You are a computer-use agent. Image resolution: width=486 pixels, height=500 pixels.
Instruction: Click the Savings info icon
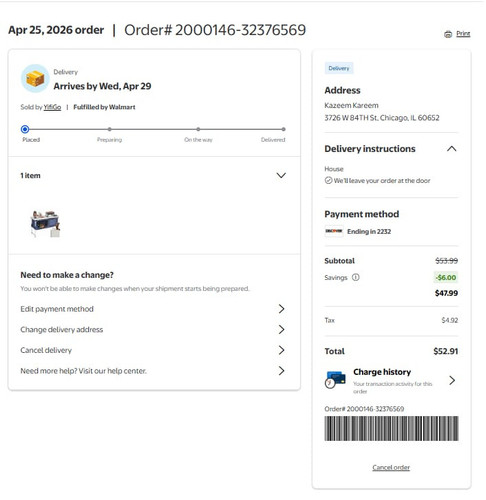[356, 277]
